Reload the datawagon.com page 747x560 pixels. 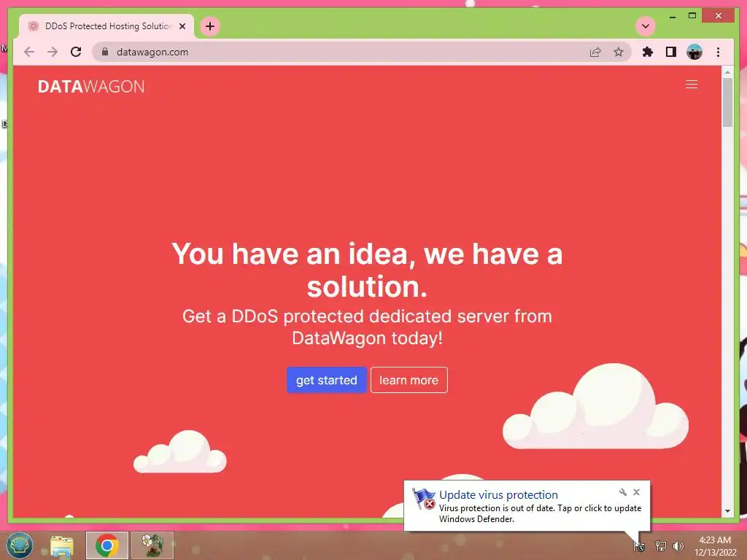click(x=76, y=52)
